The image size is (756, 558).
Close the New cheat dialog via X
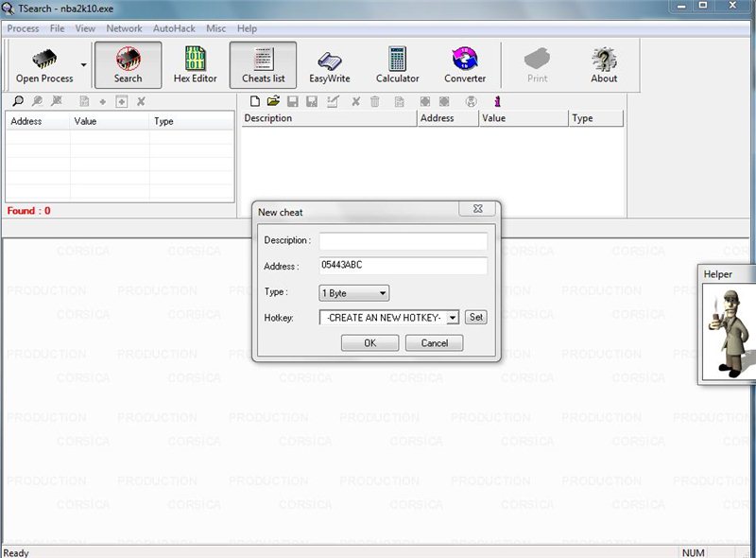tap(477, 208)
